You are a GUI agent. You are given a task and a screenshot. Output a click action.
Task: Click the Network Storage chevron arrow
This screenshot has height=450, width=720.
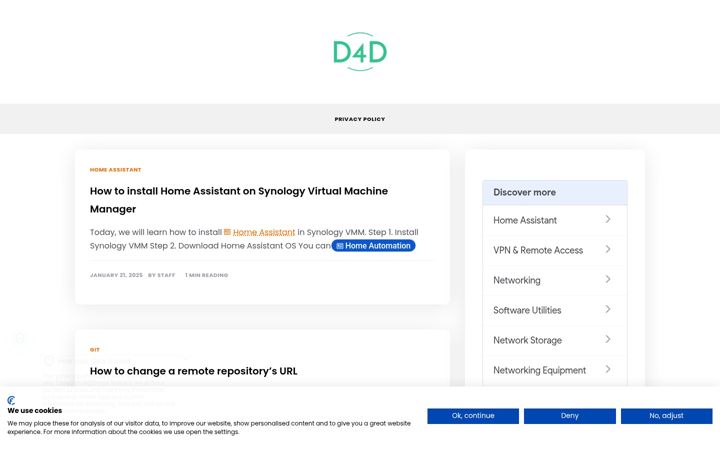click(x=608, y=339)
